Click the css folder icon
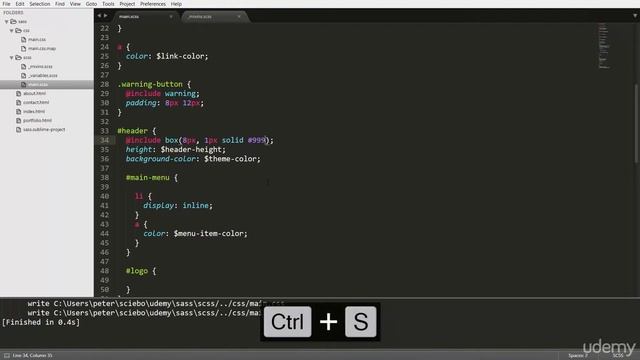Viewport: 640px width, 360px height. [18, 31]
